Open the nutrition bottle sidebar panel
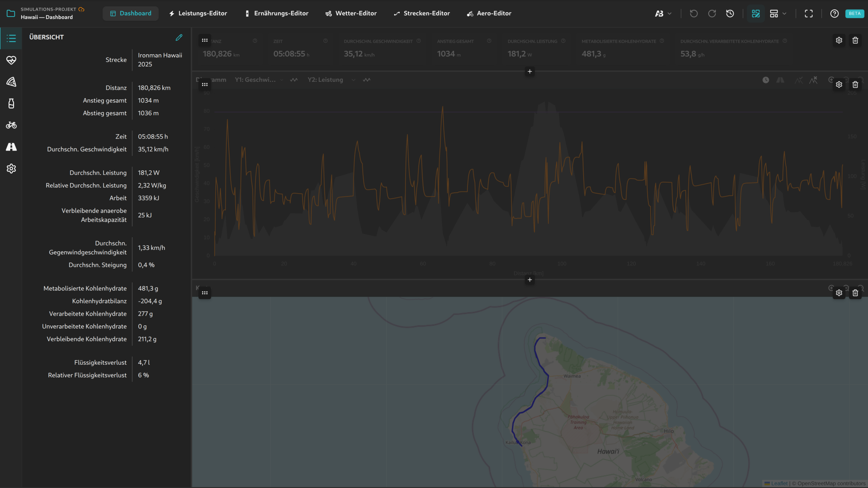 pyautogui.click(x=11, y=103)
